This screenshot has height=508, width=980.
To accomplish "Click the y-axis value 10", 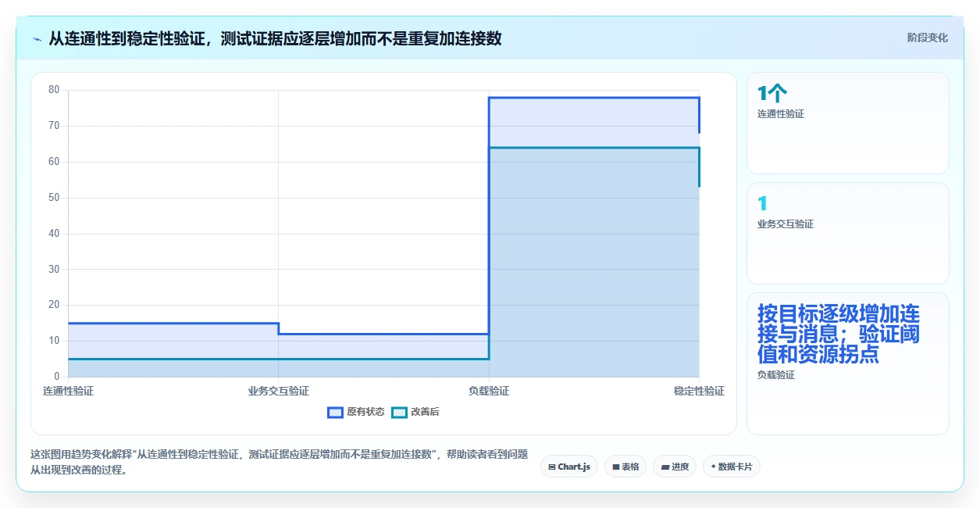I will [54, 341].
